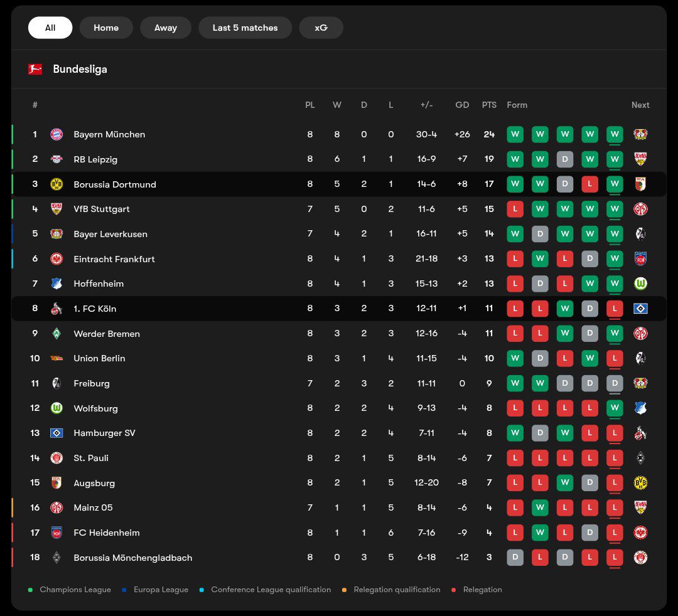The height and width of the screenshot is (616, 678).
Task: Click the Eintracht Frankfurt team logo
Action: (56, 259)
